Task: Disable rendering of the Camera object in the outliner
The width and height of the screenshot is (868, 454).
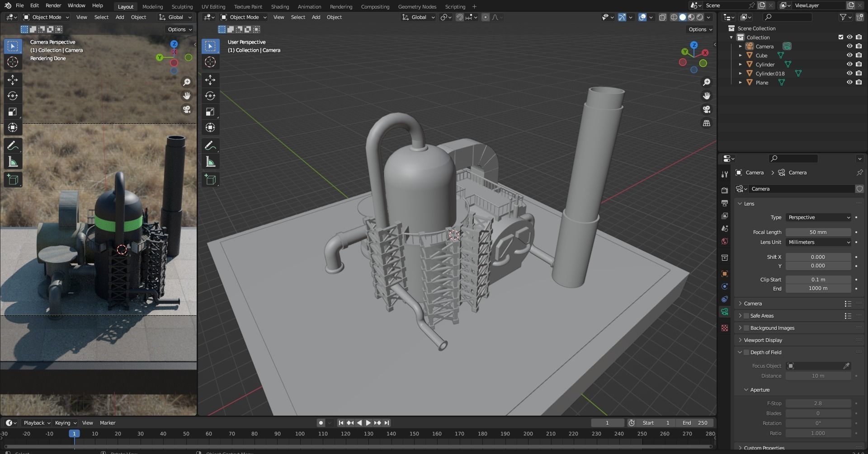Action: pos(859,46)
